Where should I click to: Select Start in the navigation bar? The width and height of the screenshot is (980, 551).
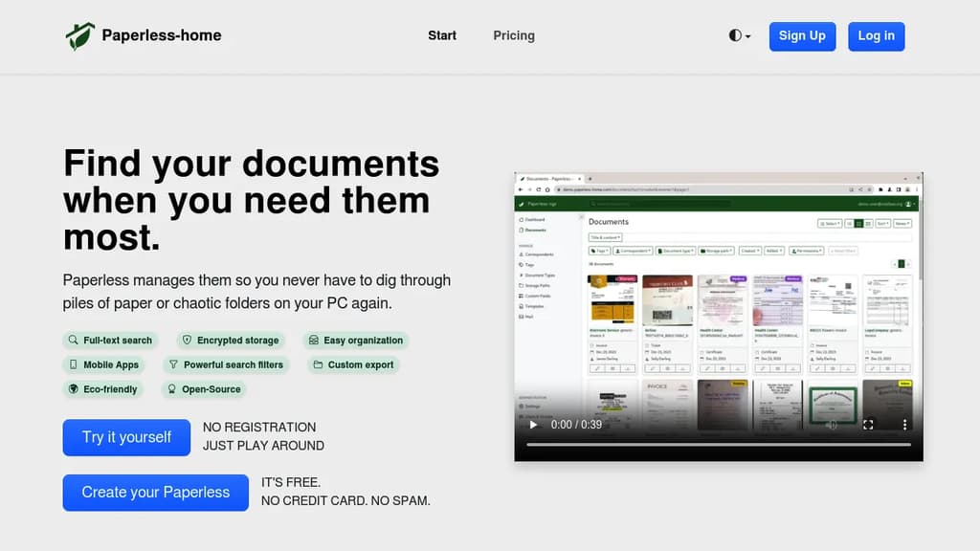(x=442, y=35)
